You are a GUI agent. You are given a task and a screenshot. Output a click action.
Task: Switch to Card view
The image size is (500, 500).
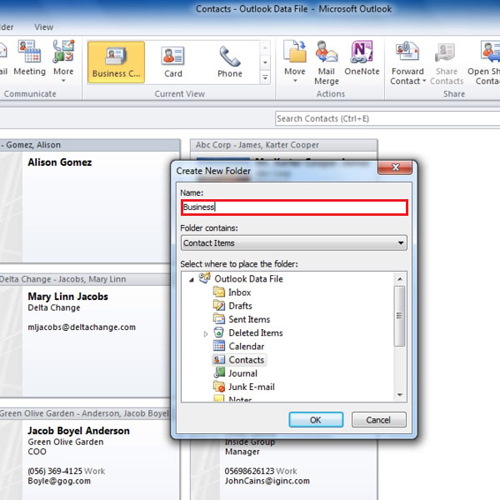tap(173, 62)
